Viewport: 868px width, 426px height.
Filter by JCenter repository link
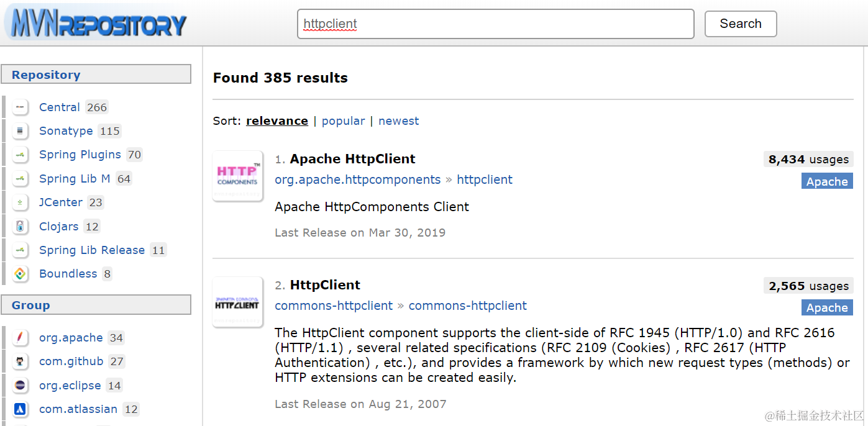[61, 202]
